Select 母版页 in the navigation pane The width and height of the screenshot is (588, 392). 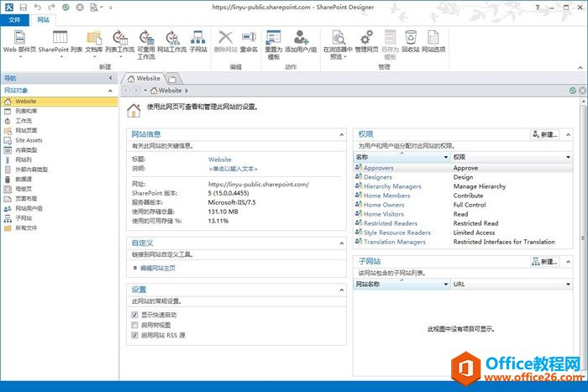tap(24, 189)
